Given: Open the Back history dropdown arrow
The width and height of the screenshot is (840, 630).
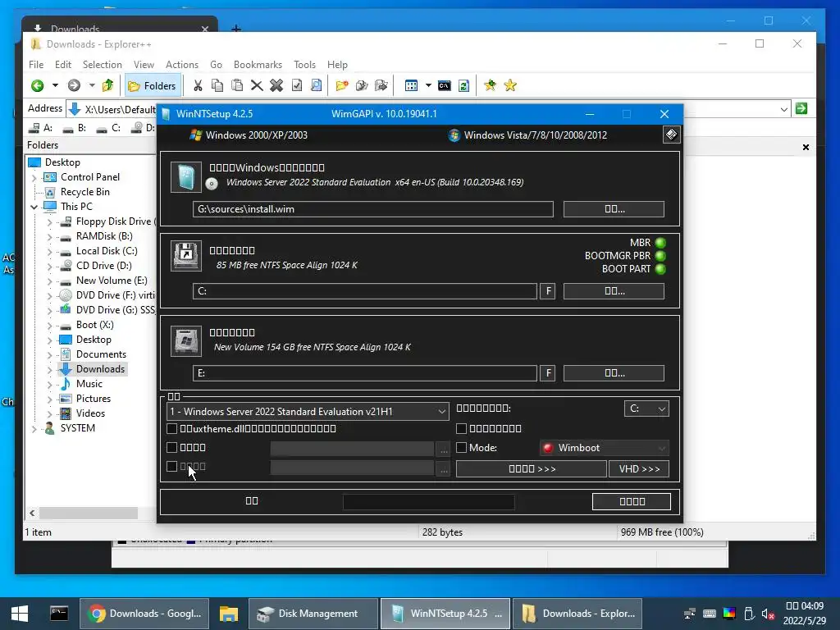Looking at the screenshot, I should (55, 85).
